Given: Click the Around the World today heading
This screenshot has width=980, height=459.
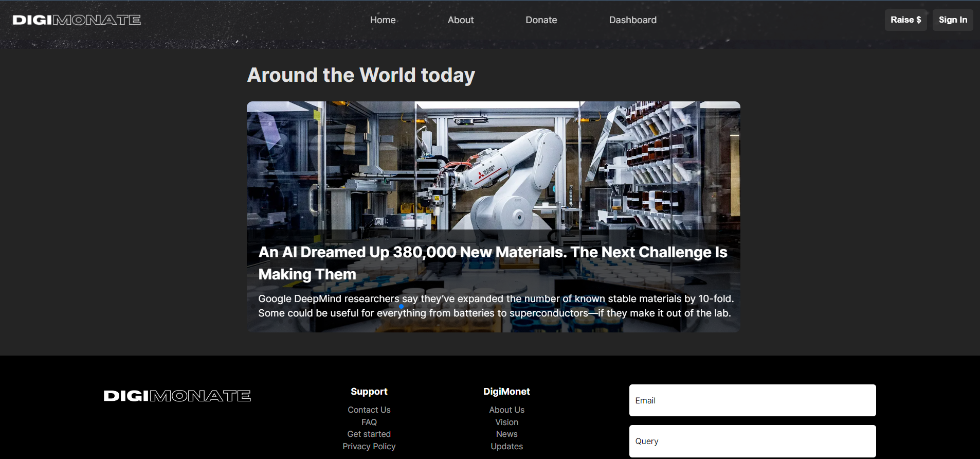Looking at the screenshot, I should pos(361,75).
